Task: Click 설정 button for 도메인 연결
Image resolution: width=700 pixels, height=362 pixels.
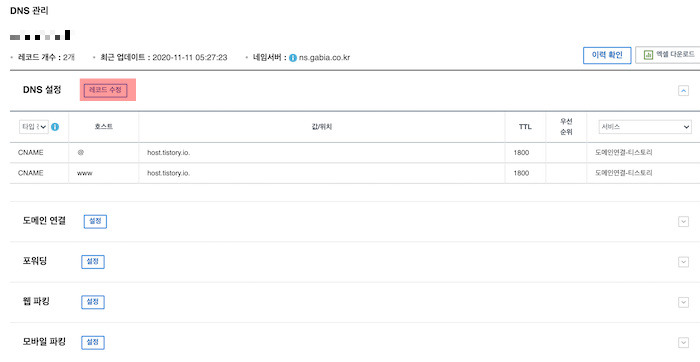Action: (95, 221)
